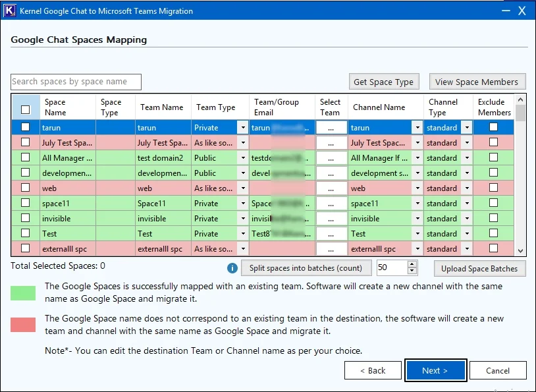
Task: Tick Exclude Members checkbox for space11 row
Action: coord(493,203)
